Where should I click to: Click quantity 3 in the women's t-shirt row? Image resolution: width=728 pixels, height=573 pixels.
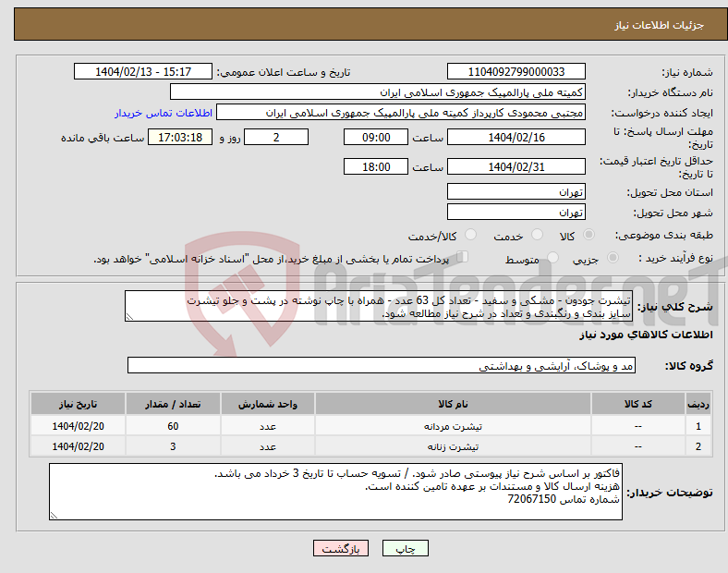point(173,446)
